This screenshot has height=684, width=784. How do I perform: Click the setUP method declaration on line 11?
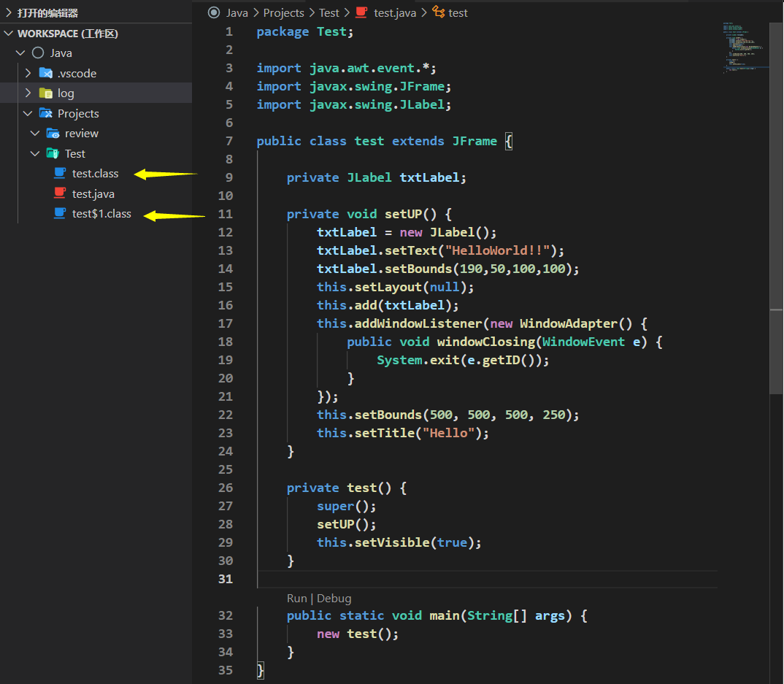point(369,215)
